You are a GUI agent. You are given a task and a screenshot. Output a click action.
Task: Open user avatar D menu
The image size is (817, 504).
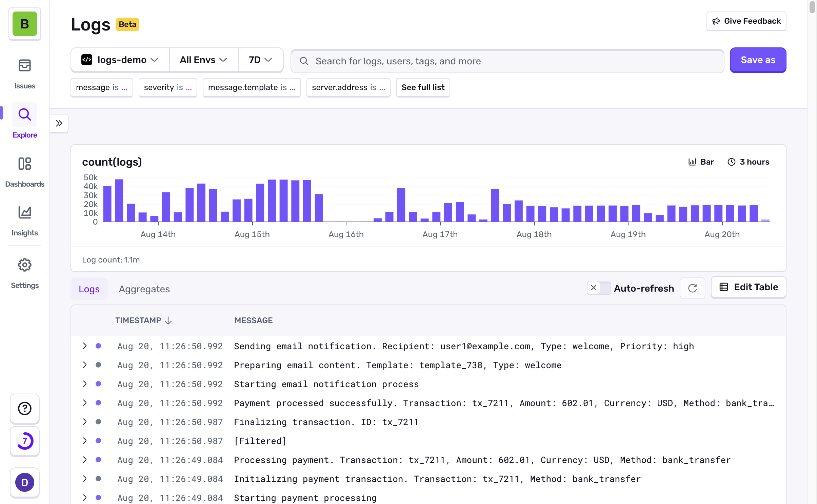click(x=24, y=482)
